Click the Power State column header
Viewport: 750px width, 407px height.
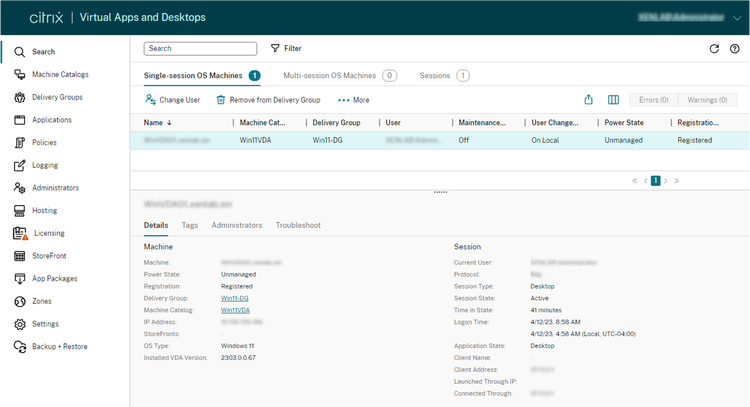[x=624, y=123]
